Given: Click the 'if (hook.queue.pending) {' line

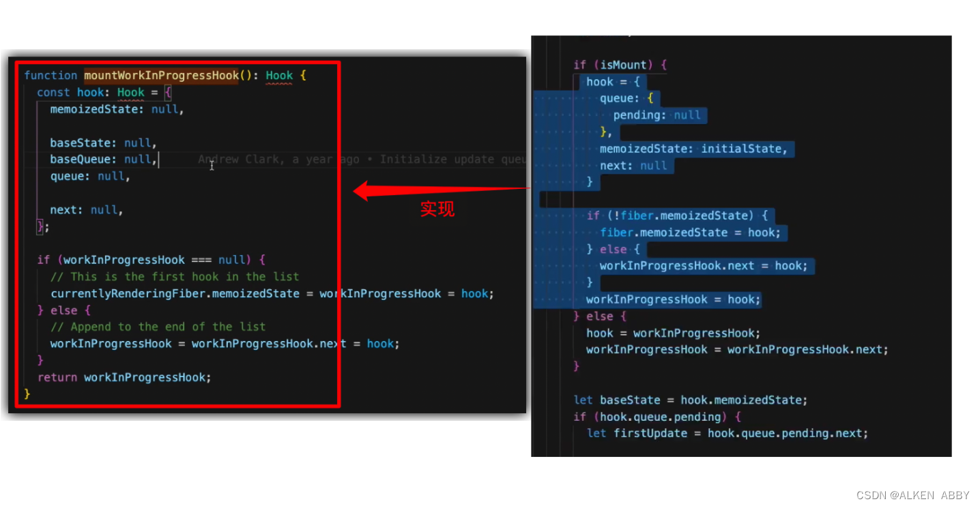Looking at the screenshot, I should (x=657, y=417).
